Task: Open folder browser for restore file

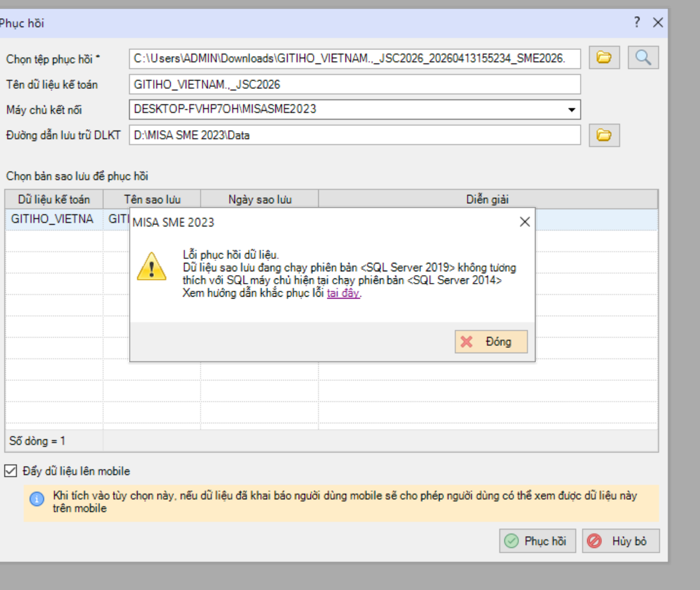Action: point(604,58)
